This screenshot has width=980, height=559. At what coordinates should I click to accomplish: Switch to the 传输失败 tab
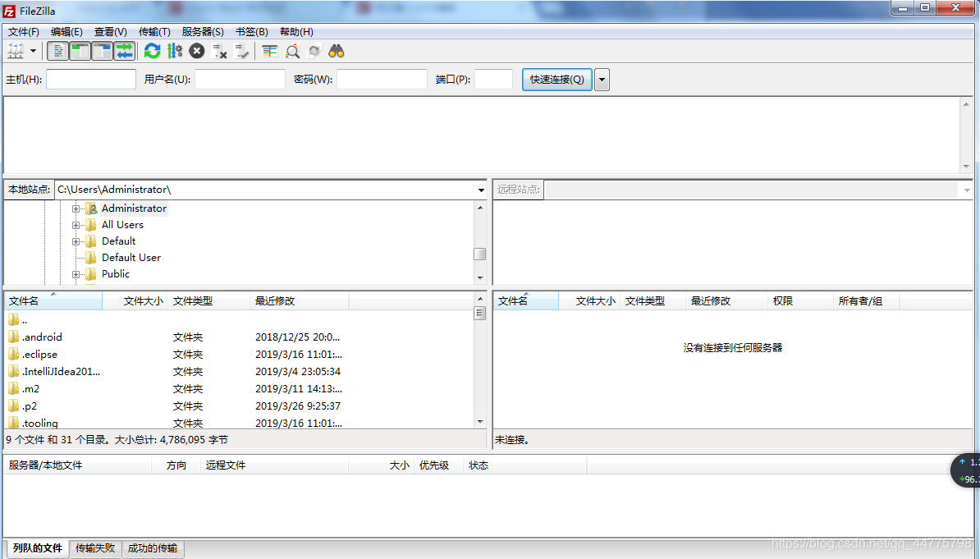95,548
